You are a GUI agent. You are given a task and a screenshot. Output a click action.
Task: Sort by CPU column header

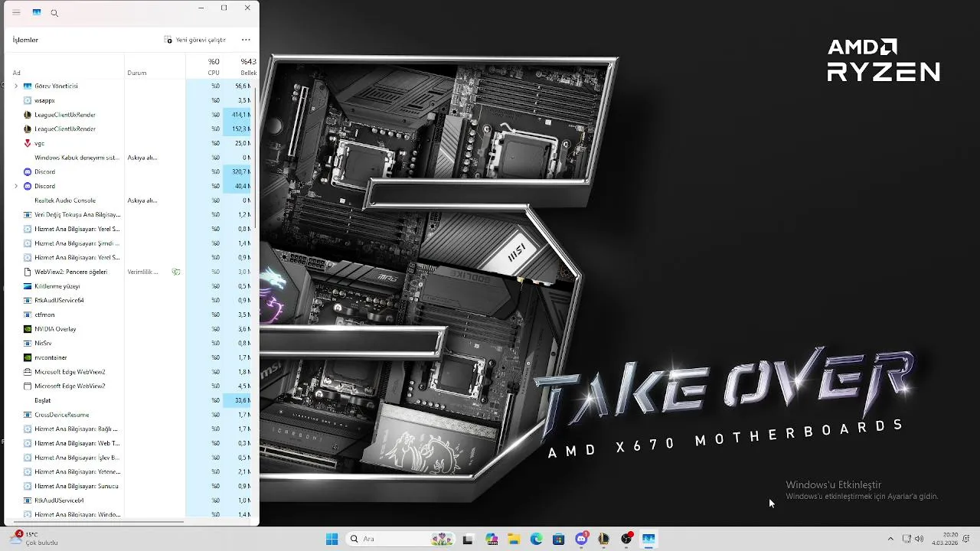pyautogui.click(x=214, y=73)
